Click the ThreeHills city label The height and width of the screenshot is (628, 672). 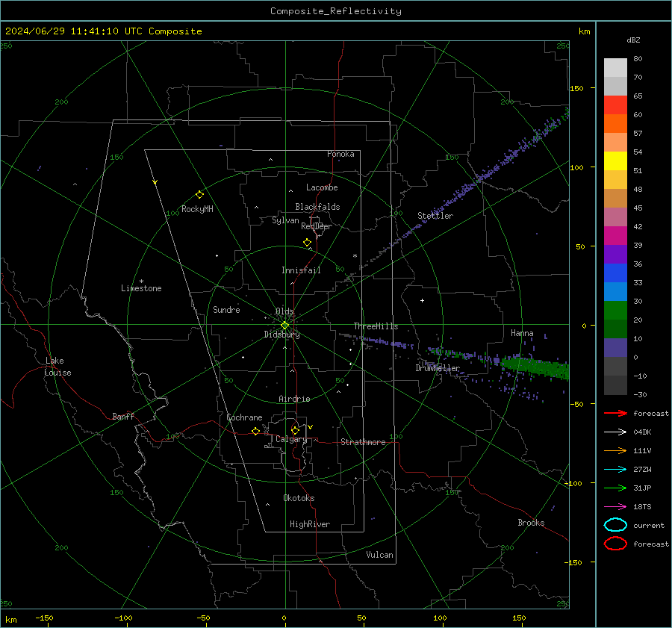(376, 326)
